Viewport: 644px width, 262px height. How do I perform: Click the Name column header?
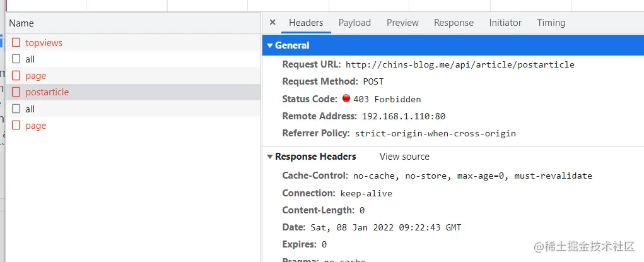coord(21,23)
